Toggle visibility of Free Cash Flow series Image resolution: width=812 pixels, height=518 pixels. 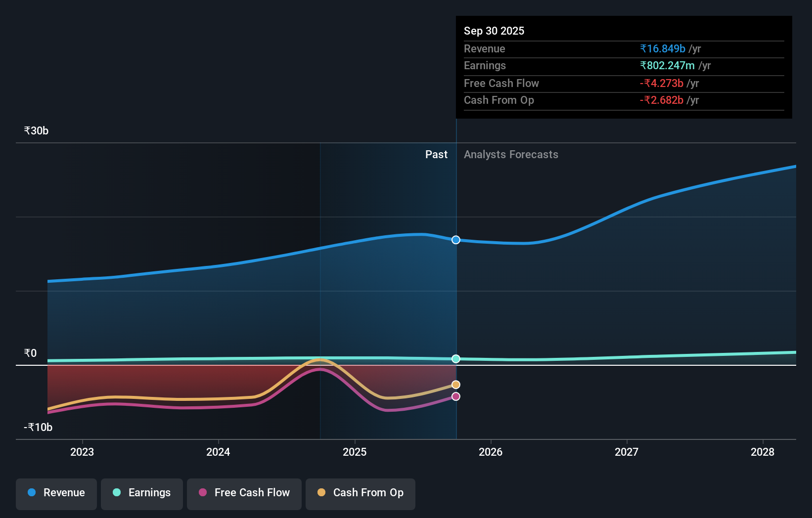[244, 494]
